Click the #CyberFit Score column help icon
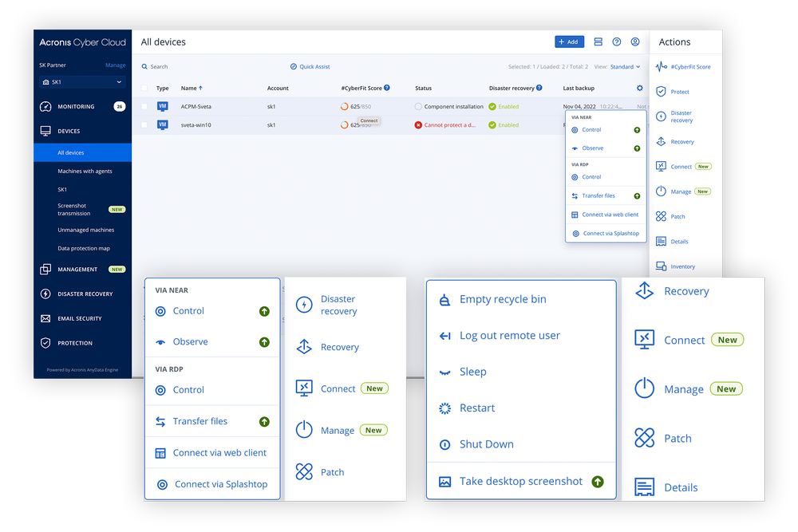Screen dimensions: 798x532 coord(387,88)
